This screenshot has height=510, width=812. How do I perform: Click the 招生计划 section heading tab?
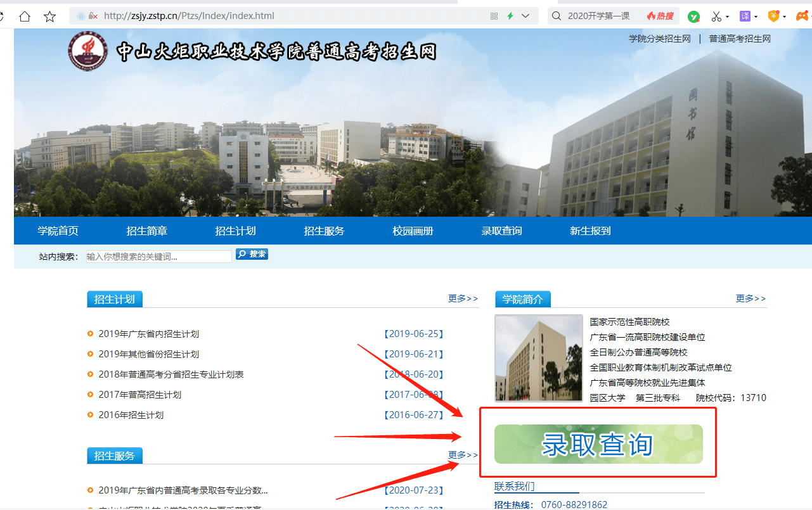point(115,299)
